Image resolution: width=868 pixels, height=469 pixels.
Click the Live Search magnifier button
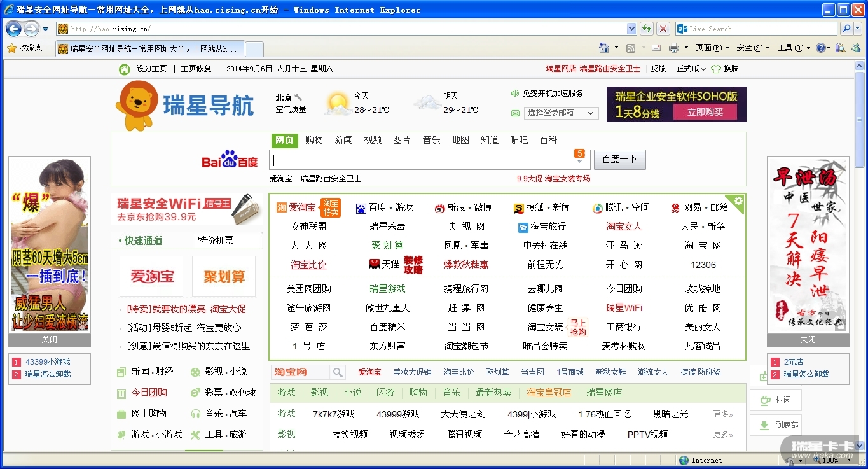click(846, 29)
